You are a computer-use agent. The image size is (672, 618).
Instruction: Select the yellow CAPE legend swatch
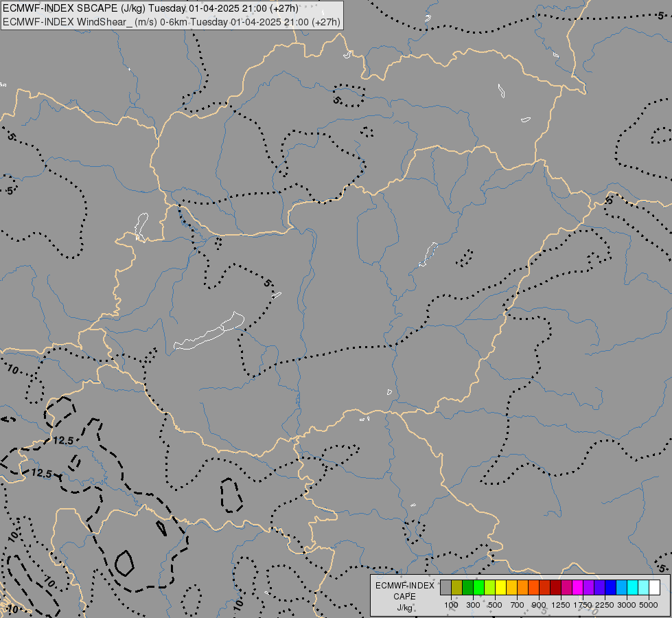pyautogui.click(x=500, y=588)
